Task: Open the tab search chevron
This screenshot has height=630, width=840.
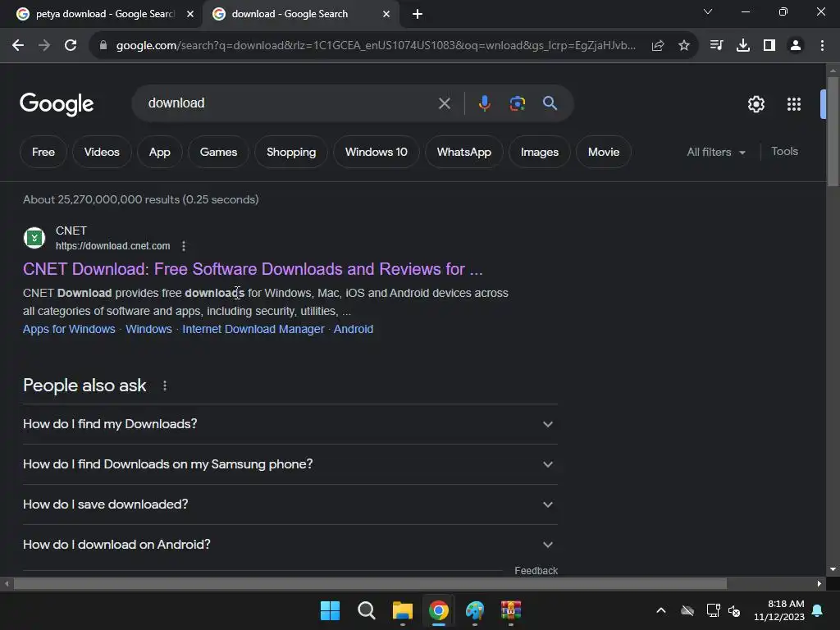Action: point(708,11)
